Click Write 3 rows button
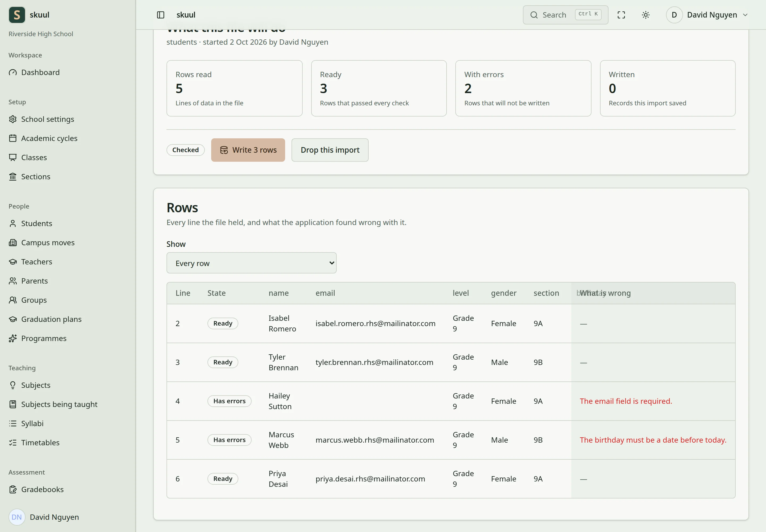 coord(248,150)
